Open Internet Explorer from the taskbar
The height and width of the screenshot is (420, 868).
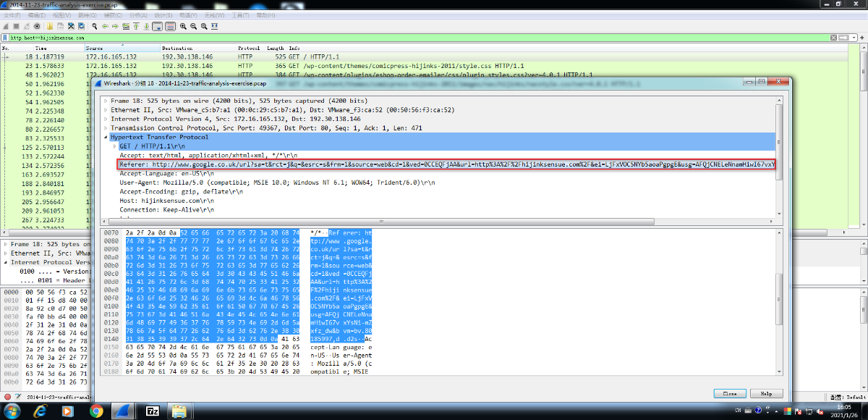tap(40, 411)
